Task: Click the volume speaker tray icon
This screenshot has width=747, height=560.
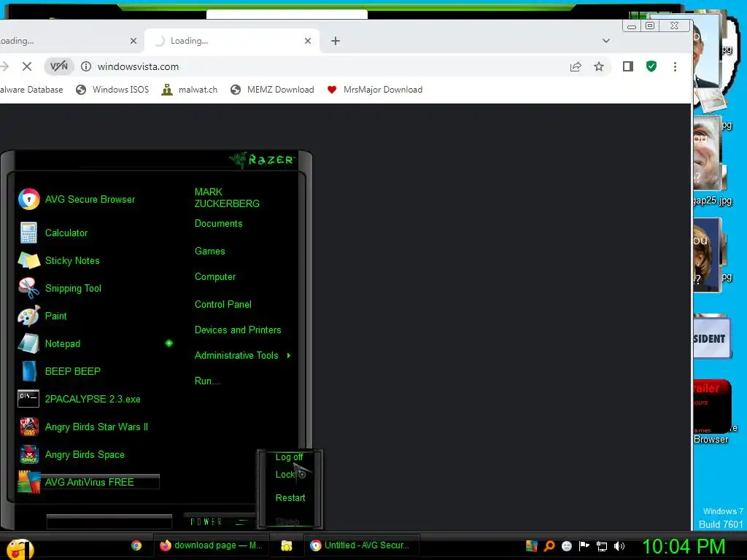Action: [619, 546]
